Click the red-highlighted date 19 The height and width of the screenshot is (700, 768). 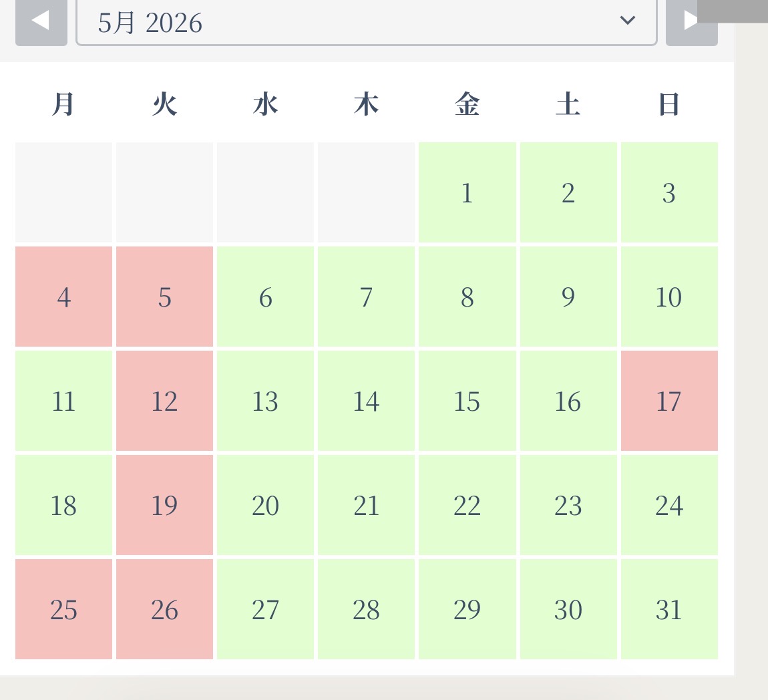tap(164, 505)
